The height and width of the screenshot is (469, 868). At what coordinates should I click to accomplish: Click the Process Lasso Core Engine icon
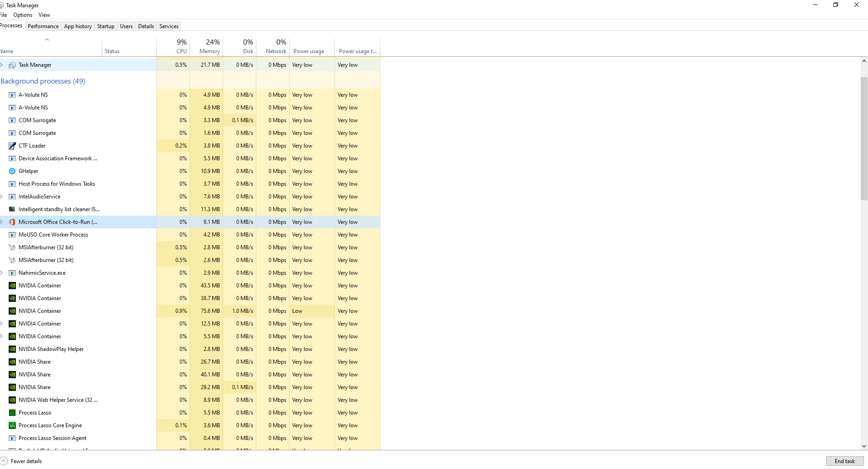pos(12,425)
